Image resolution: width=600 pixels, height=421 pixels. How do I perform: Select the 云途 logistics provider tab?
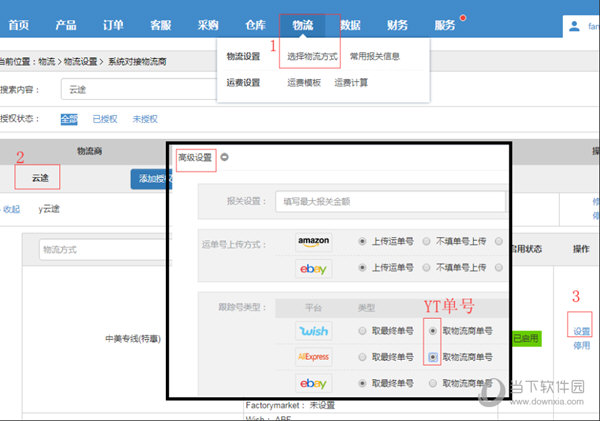pos(40,178)
